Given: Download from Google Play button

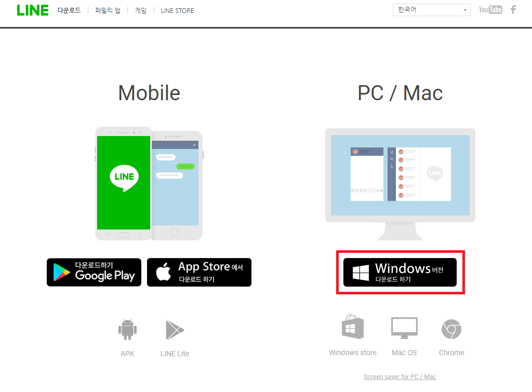Looking at the screenshot, I should click(94, 272).
